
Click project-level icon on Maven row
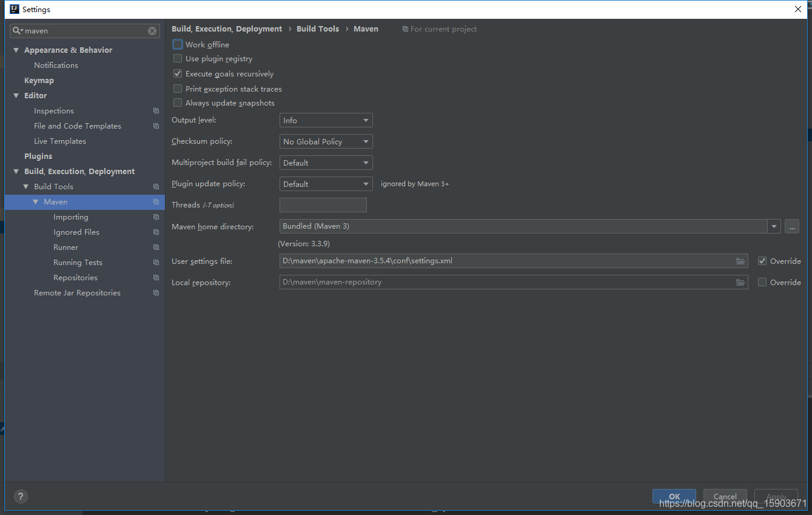[x=156, y=202]
